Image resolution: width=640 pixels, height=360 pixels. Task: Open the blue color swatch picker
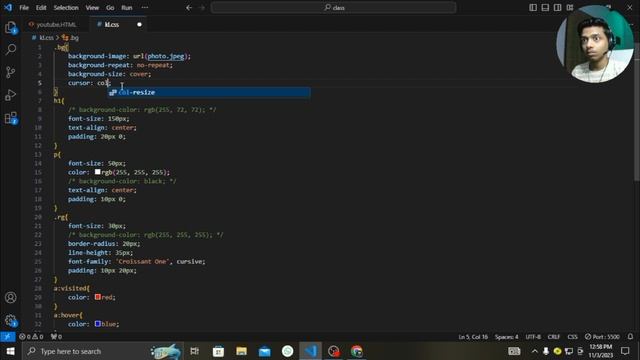[98, 324]
